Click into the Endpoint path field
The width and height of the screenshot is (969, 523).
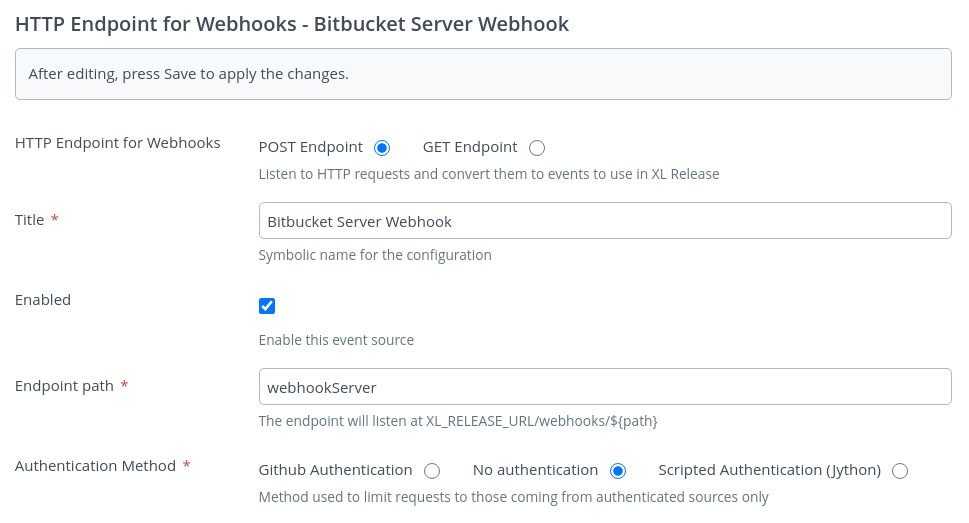pyautogui.click(x=604, y=386)
